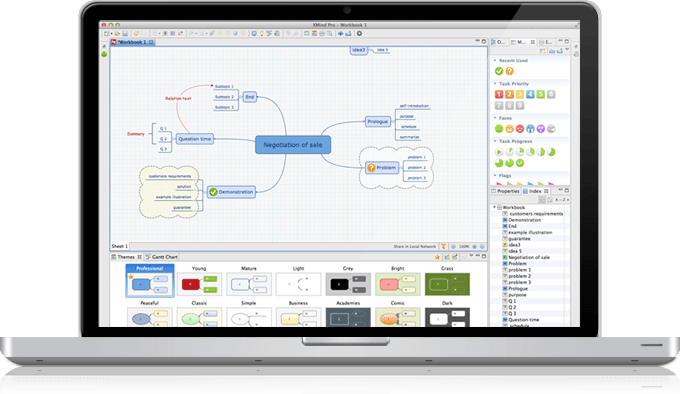Pick the green smiley face marker
680x394 pixels.
499,129
